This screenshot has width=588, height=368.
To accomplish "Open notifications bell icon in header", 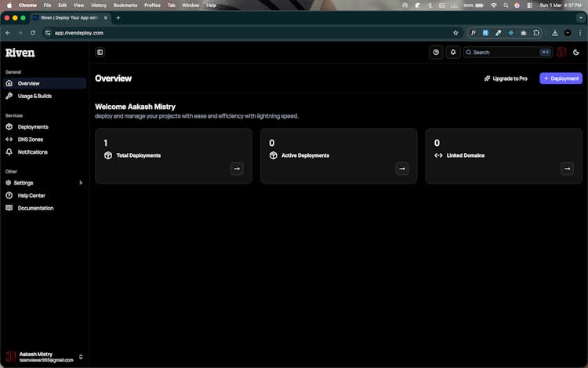I will (453, 53).
